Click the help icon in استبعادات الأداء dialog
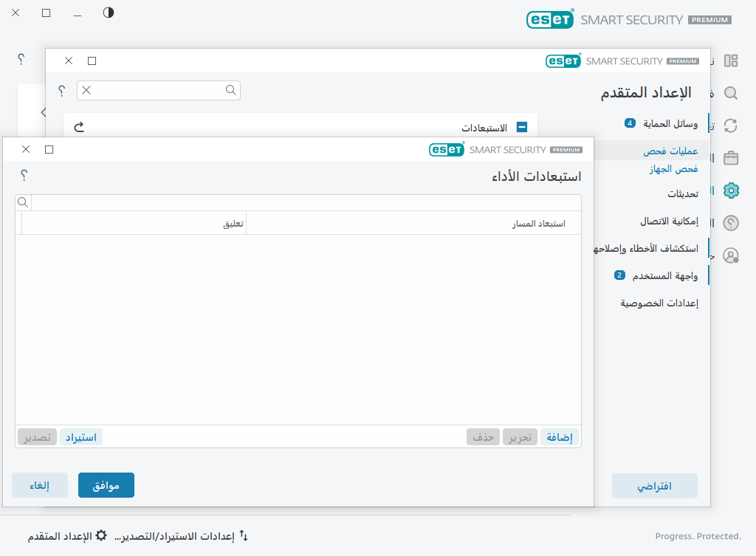This screenshot has width=756, height=556. 24,176
